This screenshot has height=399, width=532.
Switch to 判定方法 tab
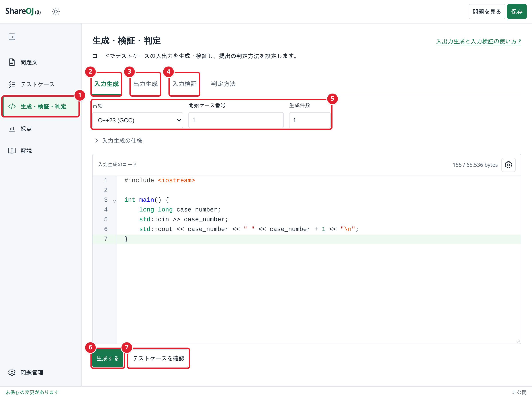tap(223, 84)
